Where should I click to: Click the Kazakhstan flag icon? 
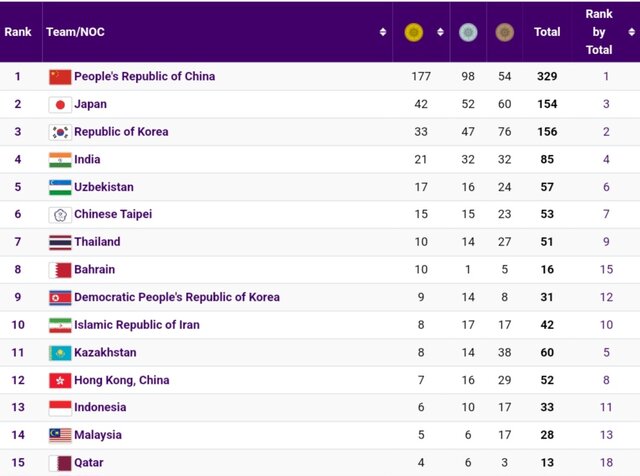[x=60, y=352]
